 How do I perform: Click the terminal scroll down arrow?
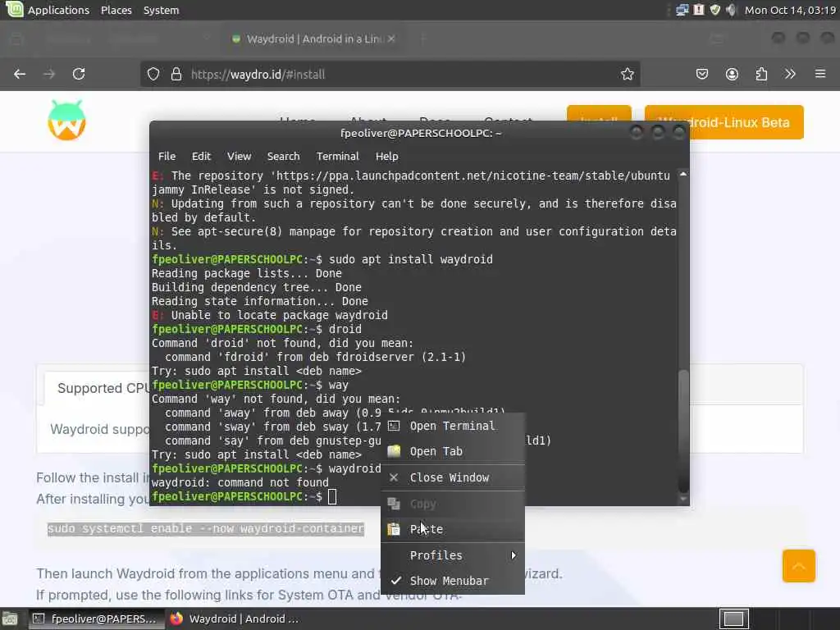[x=683, y=500]
